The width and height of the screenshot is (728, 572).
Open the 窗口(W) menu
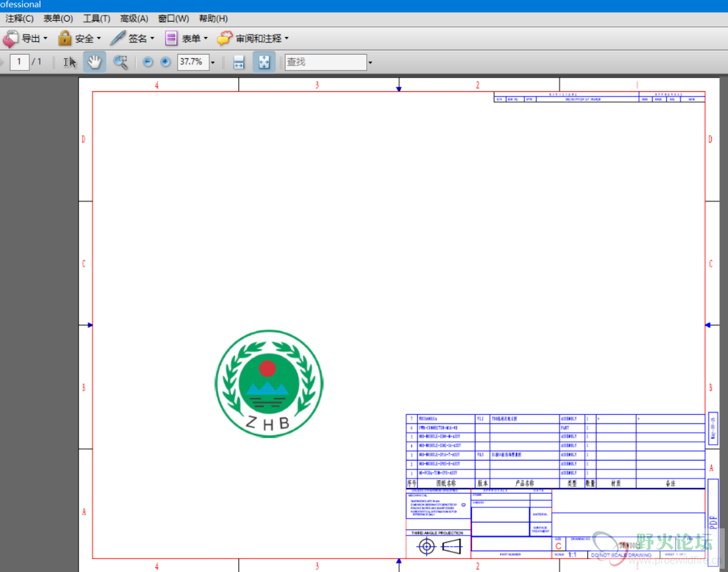tap(173, 19)
